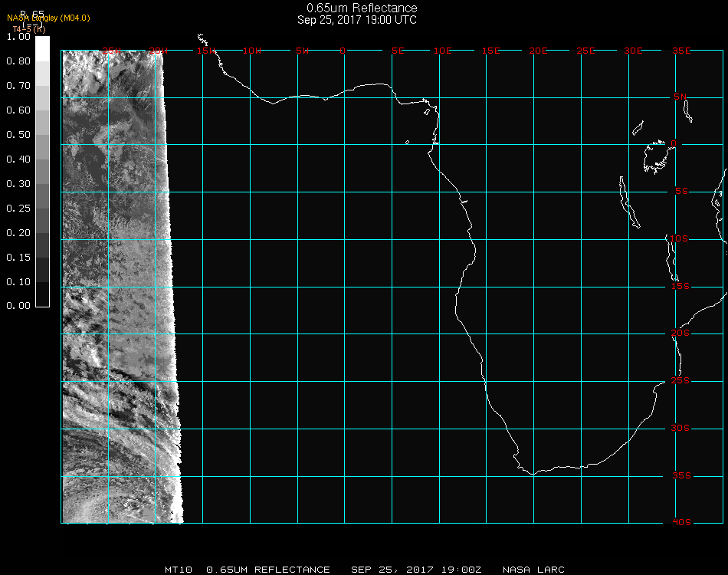Click the 25E longitude label
Viewport: 728px width, 575px height.
click(585, 51)
